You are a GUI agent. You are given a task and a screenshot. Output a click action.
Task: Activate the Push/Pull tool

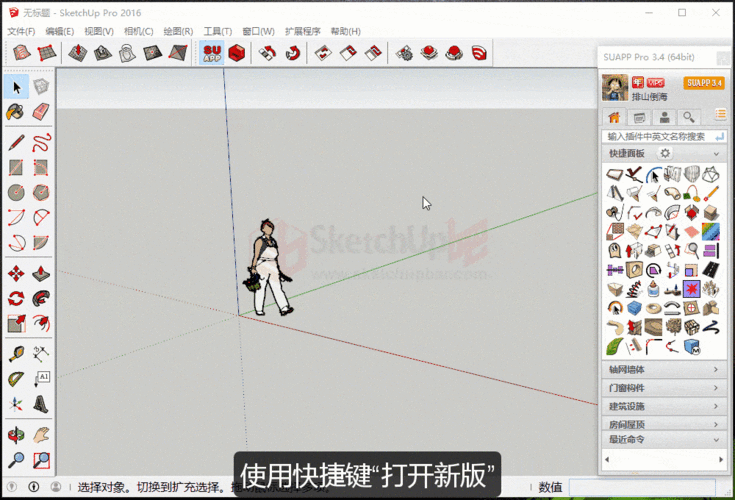[x=41, y=273]
